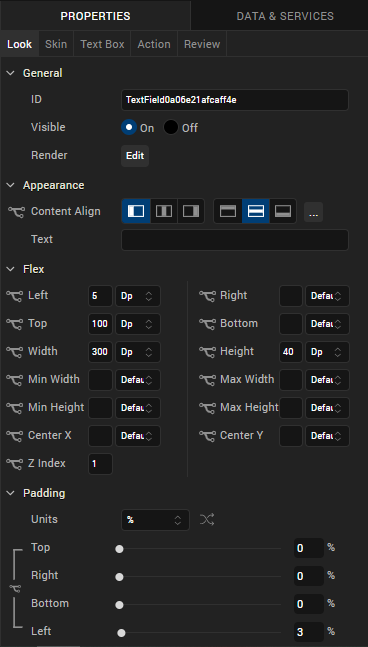368x647 pixels.
Task: Click the ID text field
Action: [x=235, y=100]
